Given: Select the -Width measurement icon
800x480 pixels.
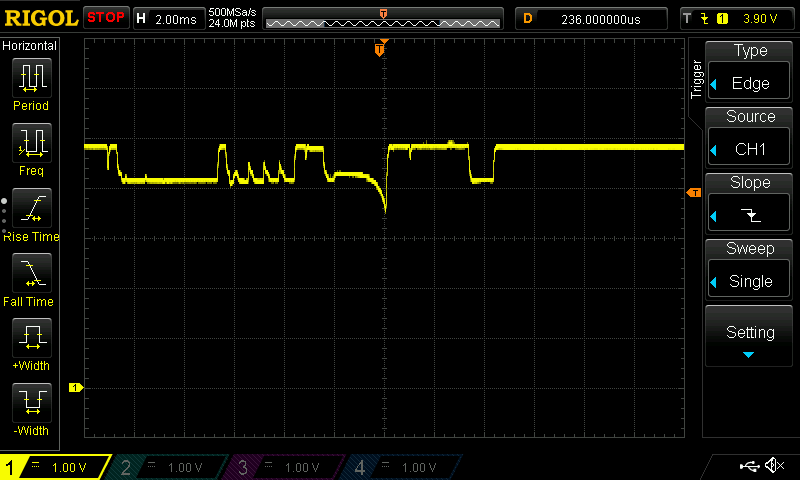Looking at the screenshot, I should point(31,405).
